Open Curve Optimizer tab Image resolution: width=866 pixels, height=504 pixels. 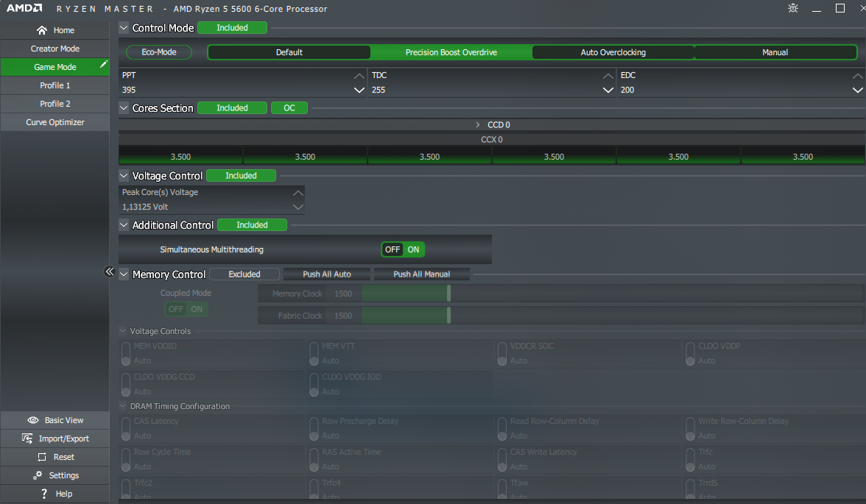55,122
